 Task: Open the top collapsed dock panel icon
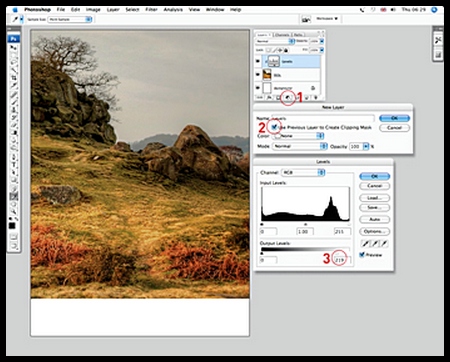tap(438, 40)
